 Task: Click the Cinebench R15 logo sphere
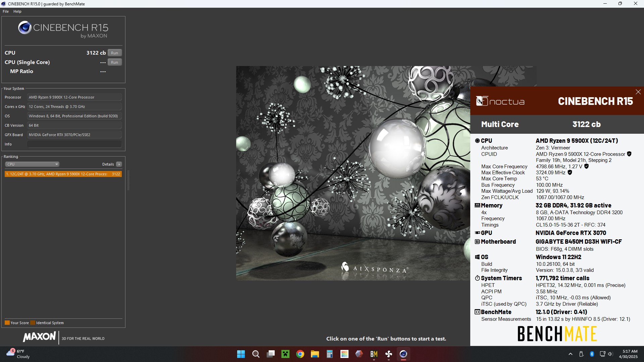click(x=25, y=28)
